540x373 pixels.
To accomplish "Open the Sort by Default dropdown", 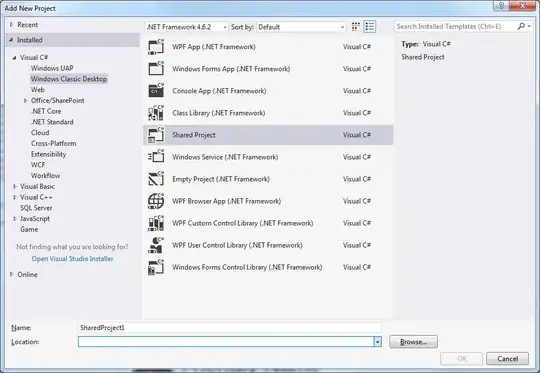I will (x=342, y=27).
